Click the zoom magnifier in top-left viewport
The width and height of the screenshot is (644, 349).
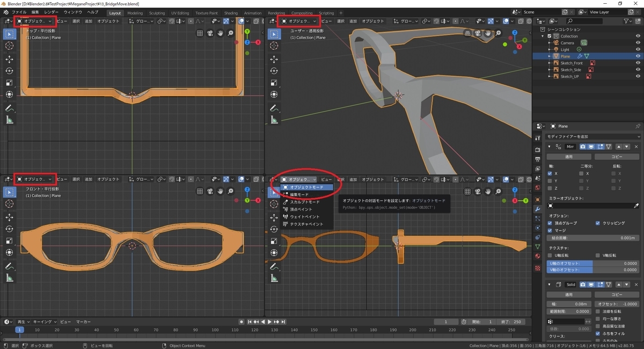tap(231, 33)
